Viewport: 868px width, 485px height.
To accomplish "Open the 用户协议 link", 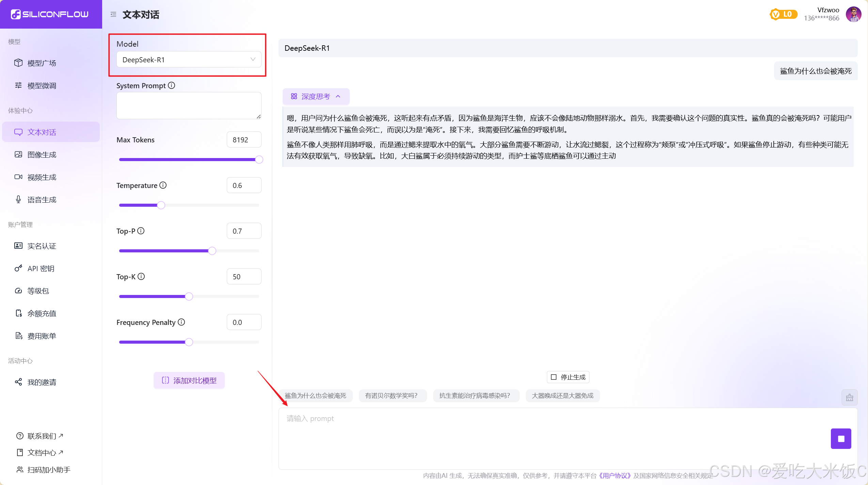I will click(615, 475).
